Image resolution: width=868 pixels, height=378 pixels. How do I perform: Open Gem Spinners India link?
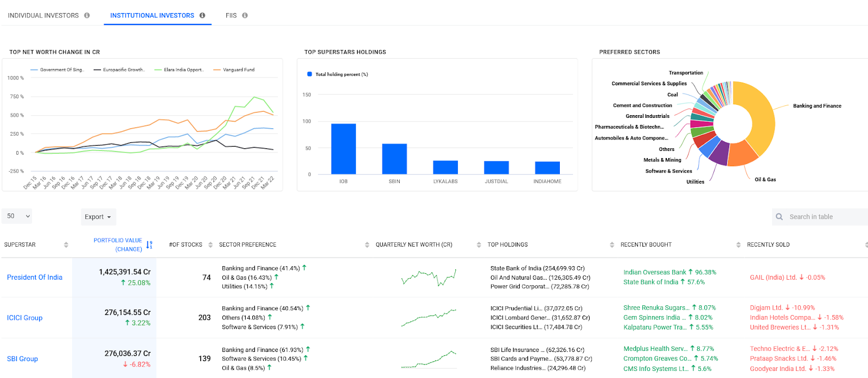[655, 318]
